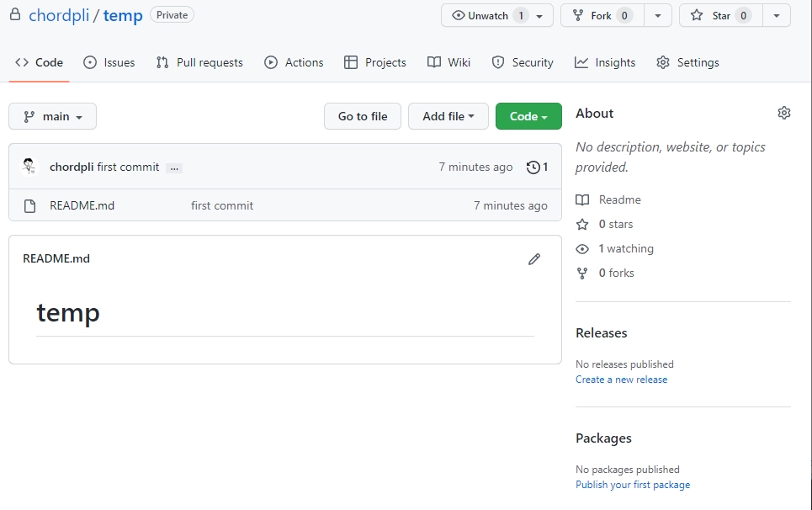
Task: View the 0 stars link
Action: point(616,224)
